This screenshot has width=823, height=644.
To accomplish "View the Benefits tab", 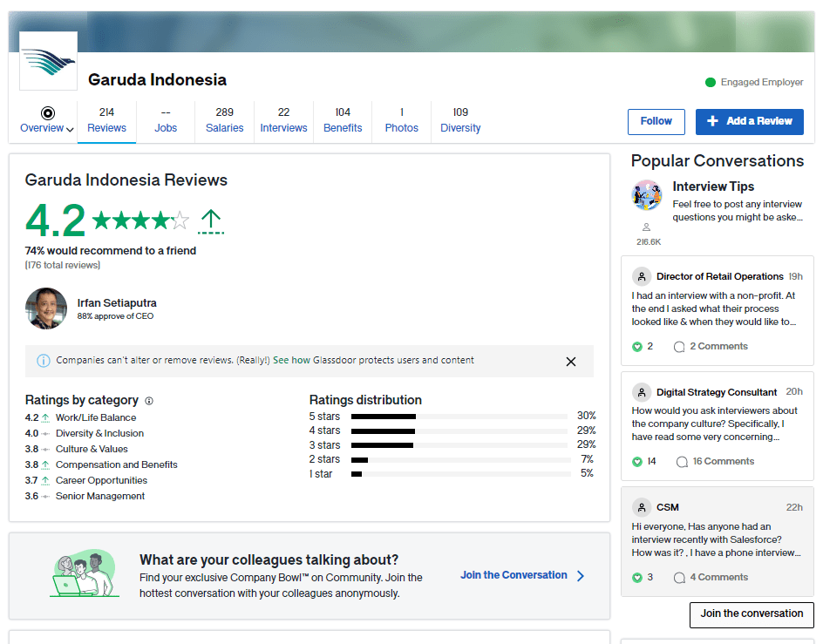I will click(343, 121).
